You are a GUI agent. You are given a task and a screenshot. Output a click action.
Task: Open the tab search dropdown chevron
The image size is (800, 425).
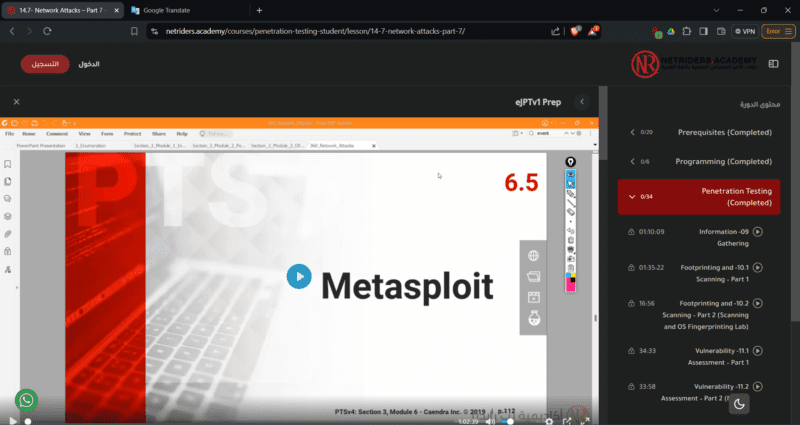(716, 10)
